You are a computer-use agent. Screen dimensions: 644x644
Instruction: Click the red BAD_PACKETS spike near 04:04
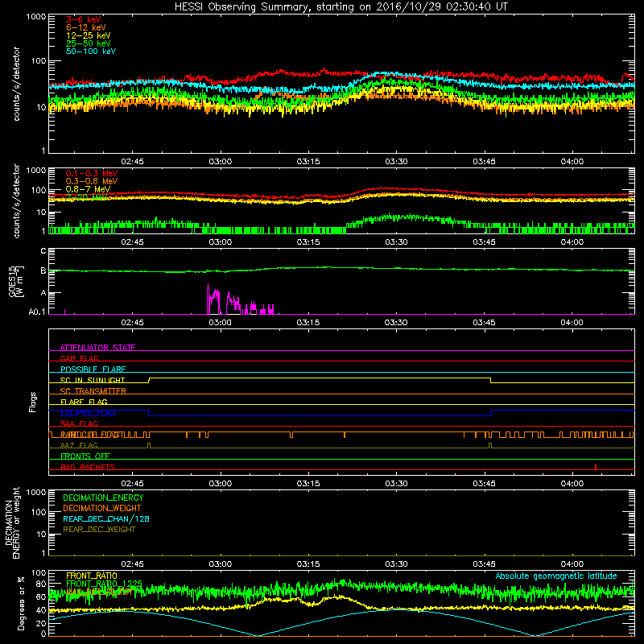(596, 467)
